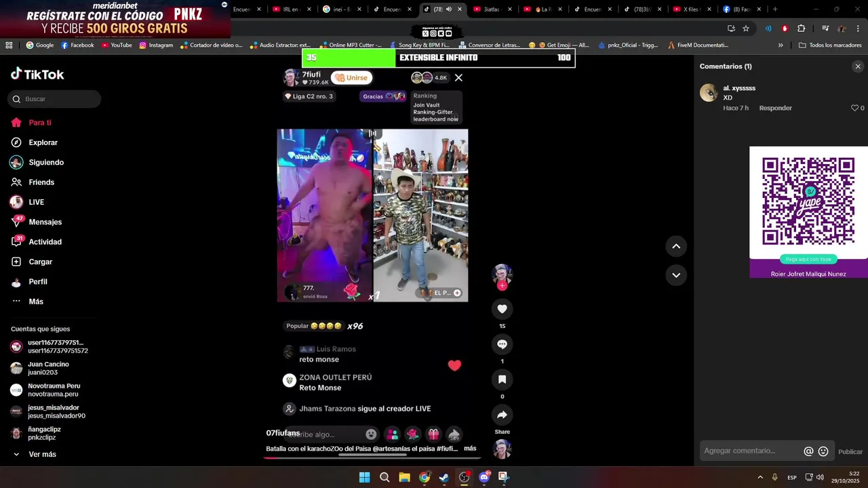
Task: Click Liga C2 nro. 3 badge
Action: point(309,96)
